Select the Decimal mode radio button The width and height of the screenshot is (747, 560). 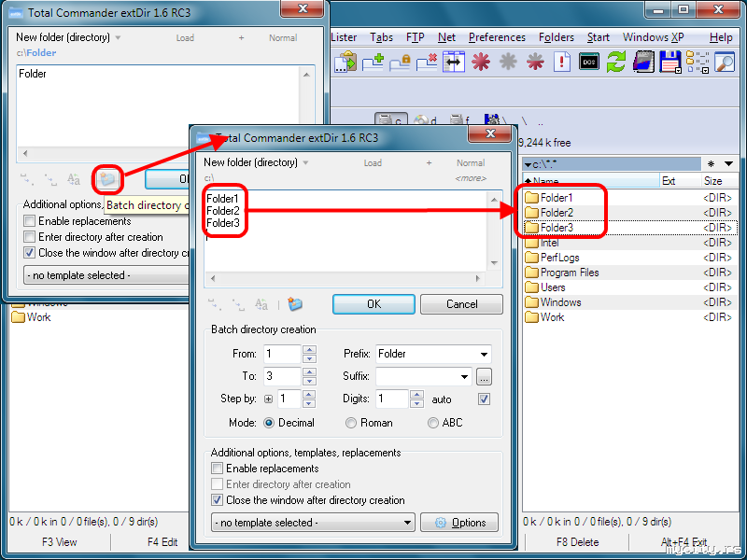click(x=269, y=423)
